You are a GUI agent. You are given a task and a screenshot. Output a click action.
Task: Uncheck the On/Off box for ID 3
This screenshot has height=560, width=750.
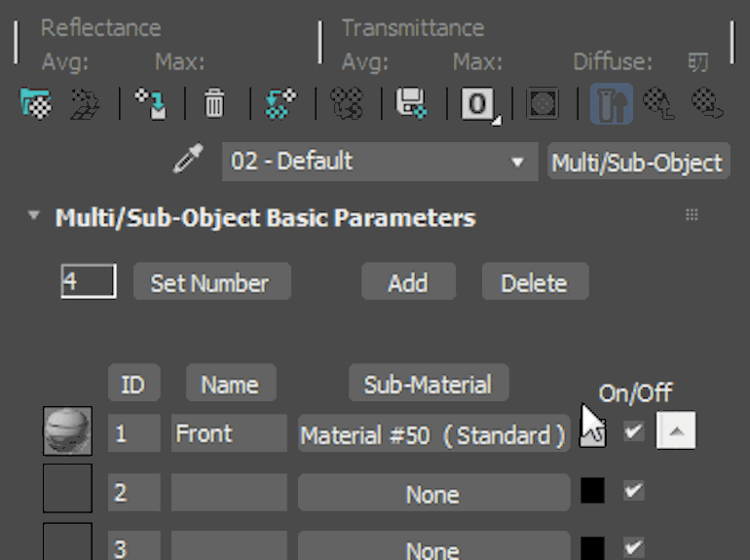coord(634,546)
